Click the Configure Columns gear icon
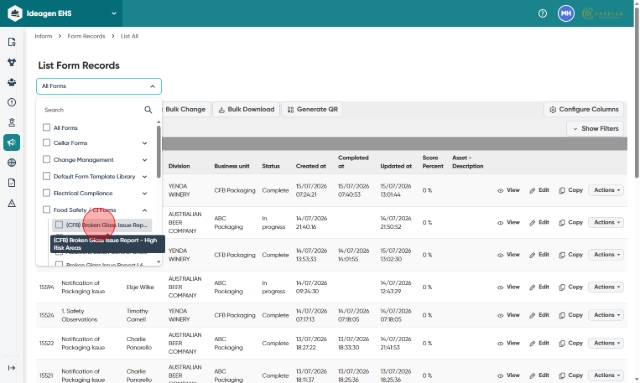The image size is (640, 383). (553, 109)
